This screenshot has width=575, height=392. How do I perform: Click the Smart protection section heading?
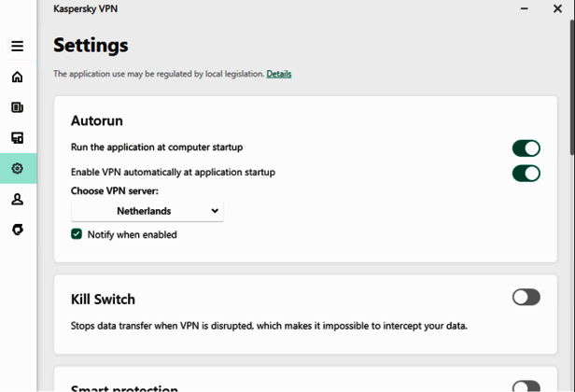tap(124, 387)
